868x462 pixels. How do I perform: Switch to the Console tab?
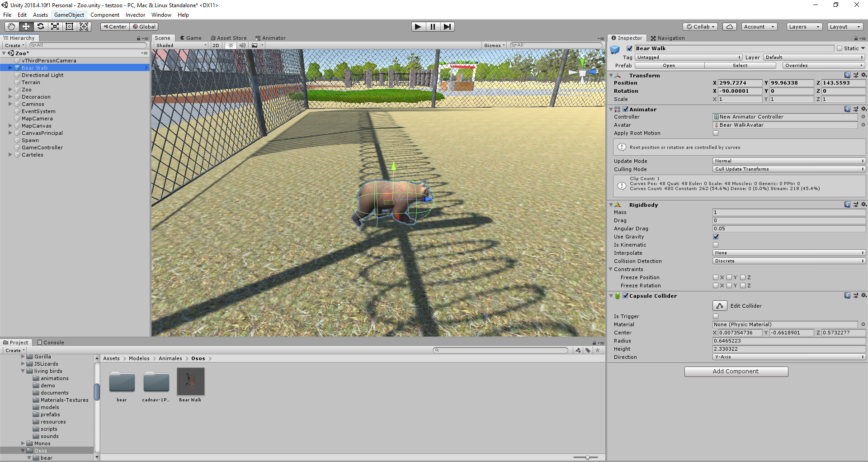[x=51, y=343]
